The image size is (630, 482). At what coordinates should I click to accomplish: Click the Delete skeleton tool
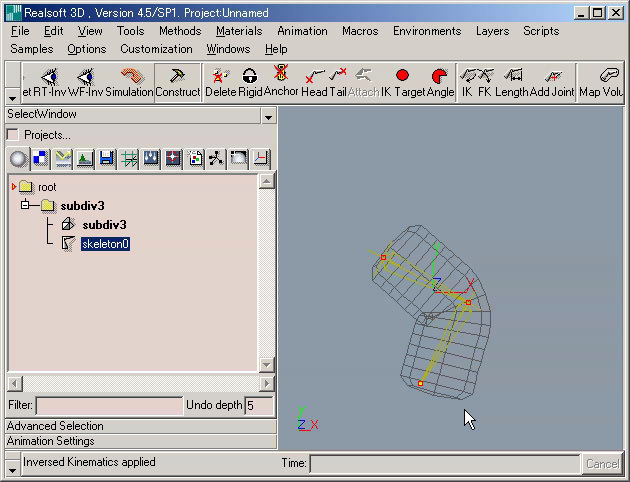[x=221, y=82]
